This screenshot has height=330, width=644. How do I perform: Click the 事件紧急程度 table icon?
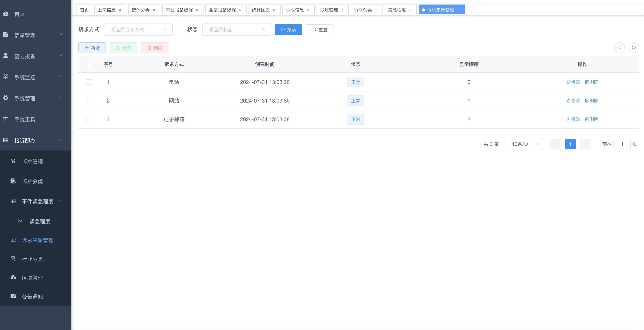coord(13,201)
